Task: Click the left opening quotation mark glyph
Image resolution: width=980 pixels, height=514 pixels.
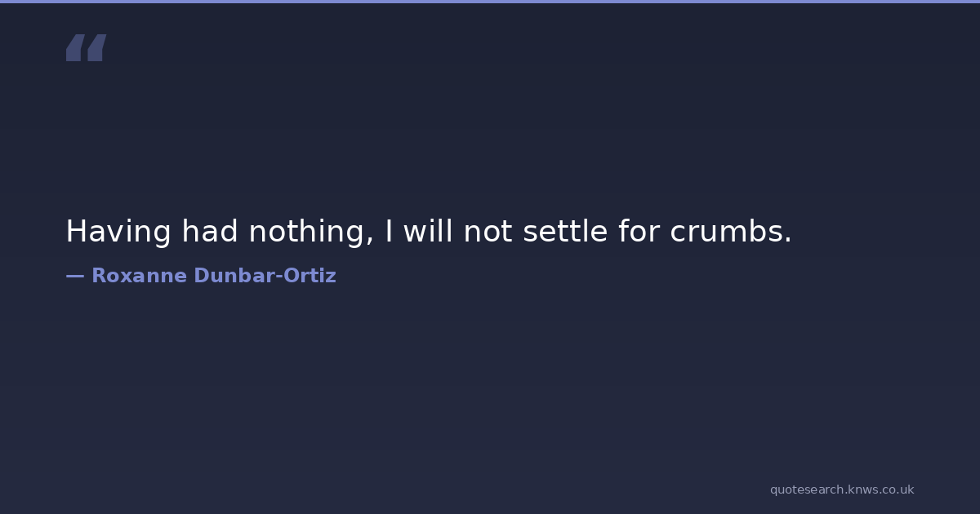Action: [x=74, y=48]
